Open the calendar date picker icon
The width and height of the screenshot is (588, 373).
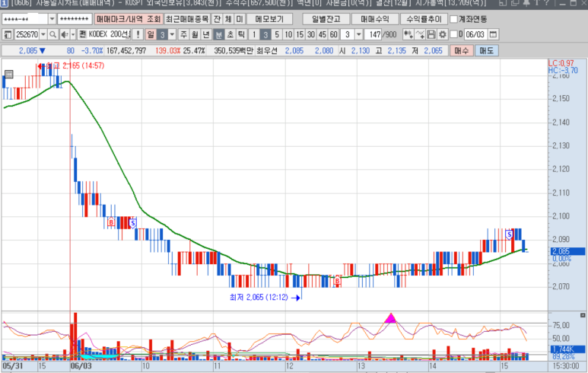(x=493, y=34)
